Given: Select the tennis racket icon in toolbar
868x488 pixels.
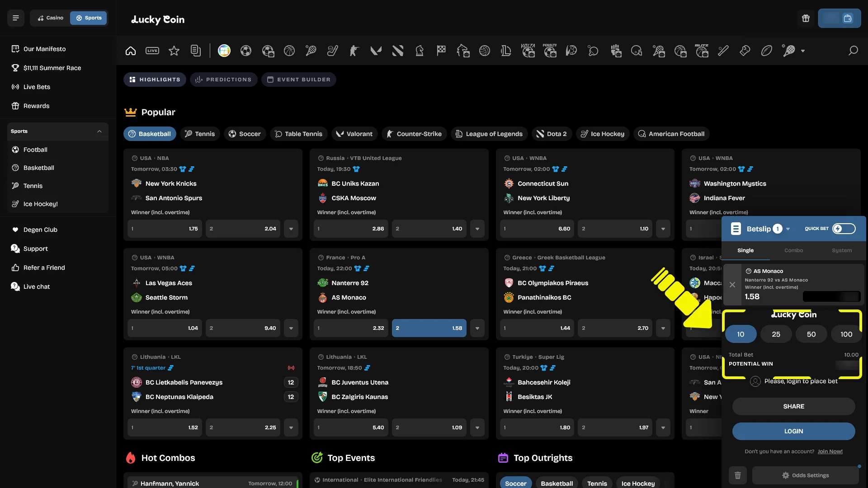Looking at the screenshot, I should 311,51.
